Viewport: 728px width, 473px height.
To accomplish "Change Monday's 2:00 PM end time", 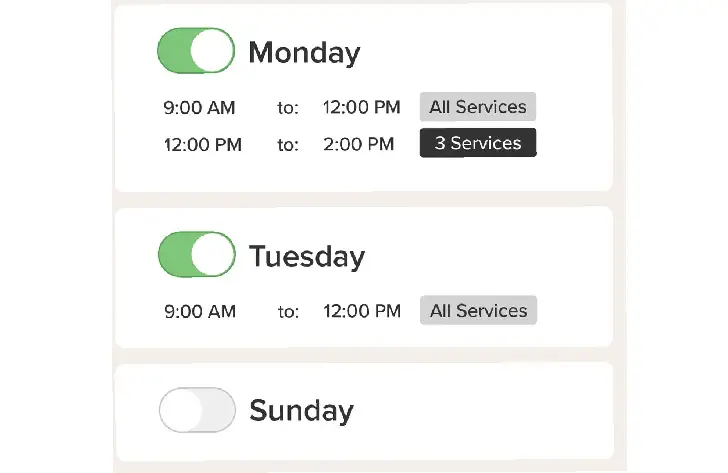I will (358, 144).
